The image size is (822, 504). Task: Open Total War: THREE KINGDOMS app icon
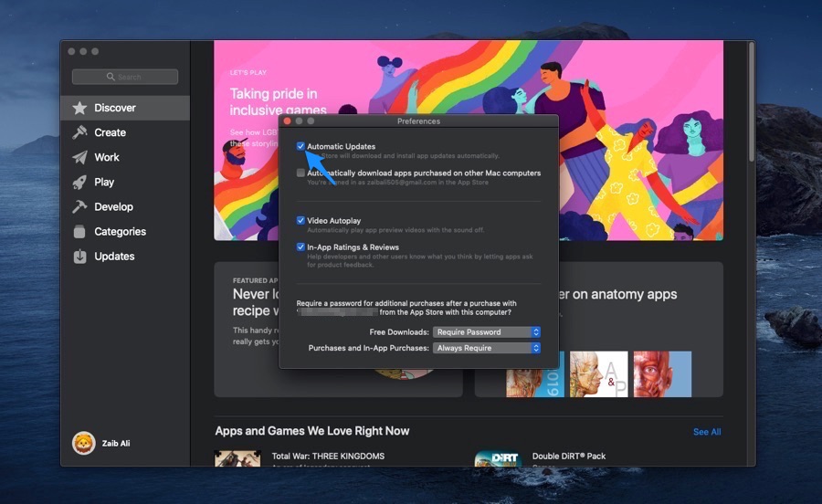[x=237, y=458]
